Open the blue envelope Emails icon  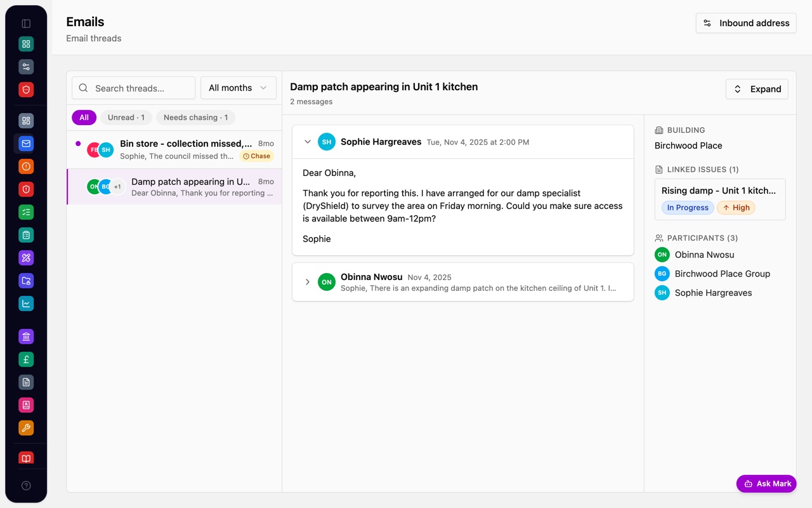26,144
